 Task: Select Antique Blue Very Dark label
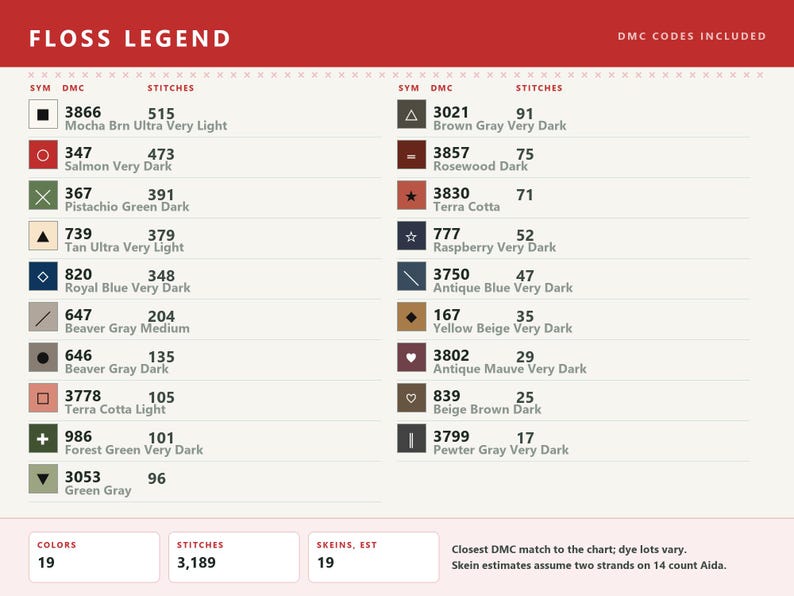[503, 288]
